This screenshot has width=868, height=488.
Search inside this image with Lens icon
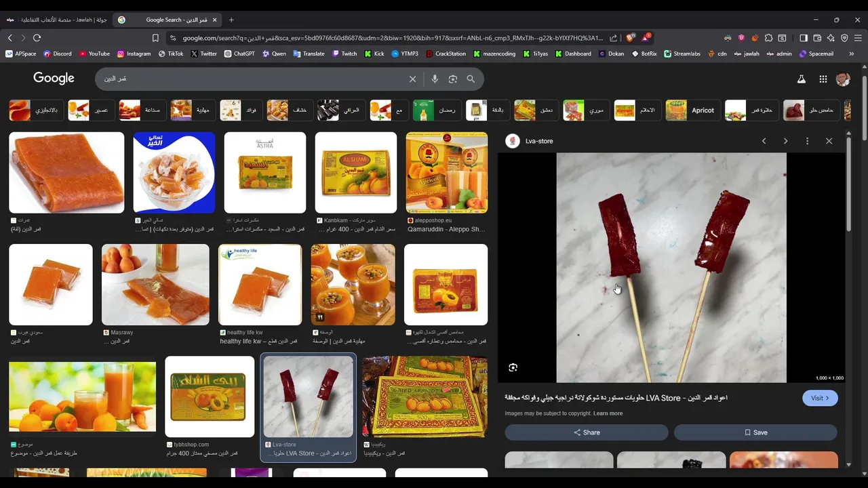click(x=513, y=367)
